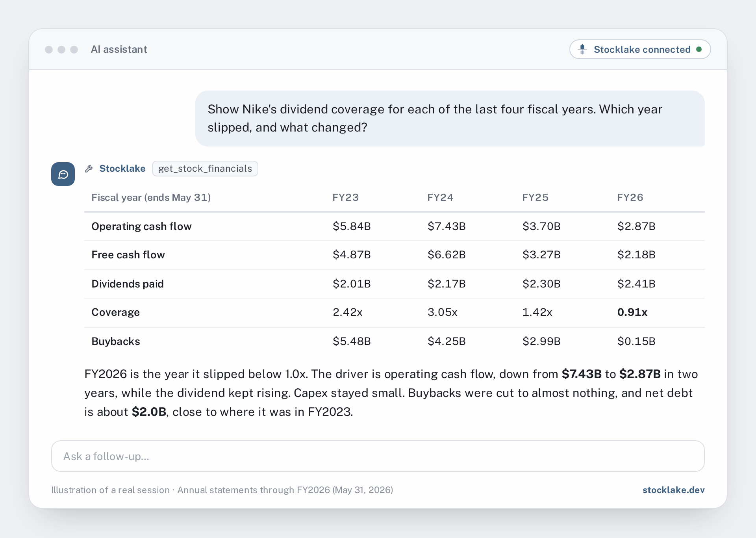Image resolution: width=756 pixels, height=538 pixels.
Task: Click the Operating cash flow row label
Action: 141,226
